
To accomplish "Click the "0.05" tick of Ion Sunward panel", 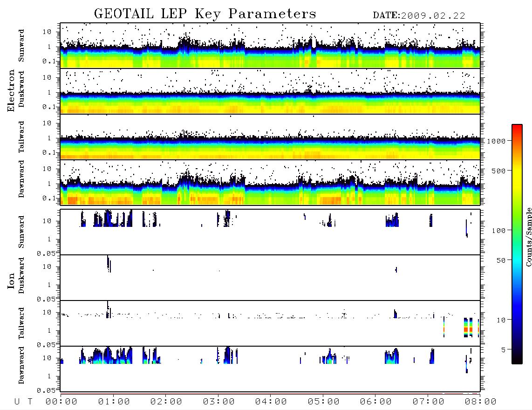I will [x=46, y=253].
